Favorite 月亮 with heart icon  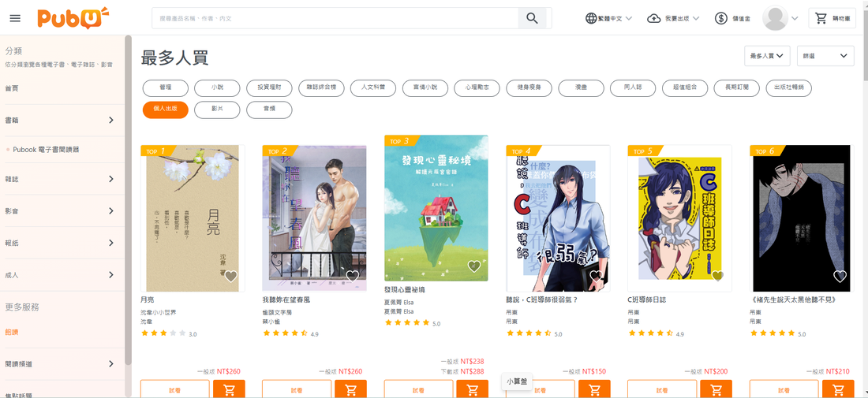click(231, 277)
